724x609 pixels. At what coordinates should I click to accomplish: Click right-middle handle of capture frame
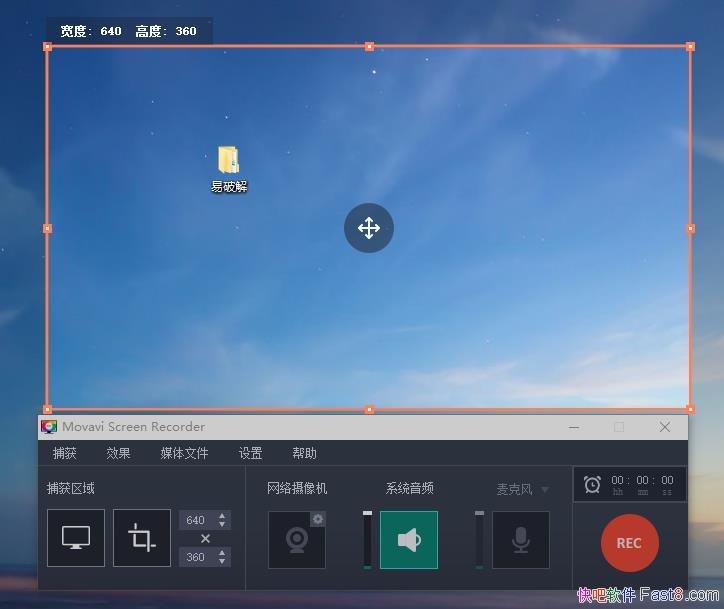(690, 228)
